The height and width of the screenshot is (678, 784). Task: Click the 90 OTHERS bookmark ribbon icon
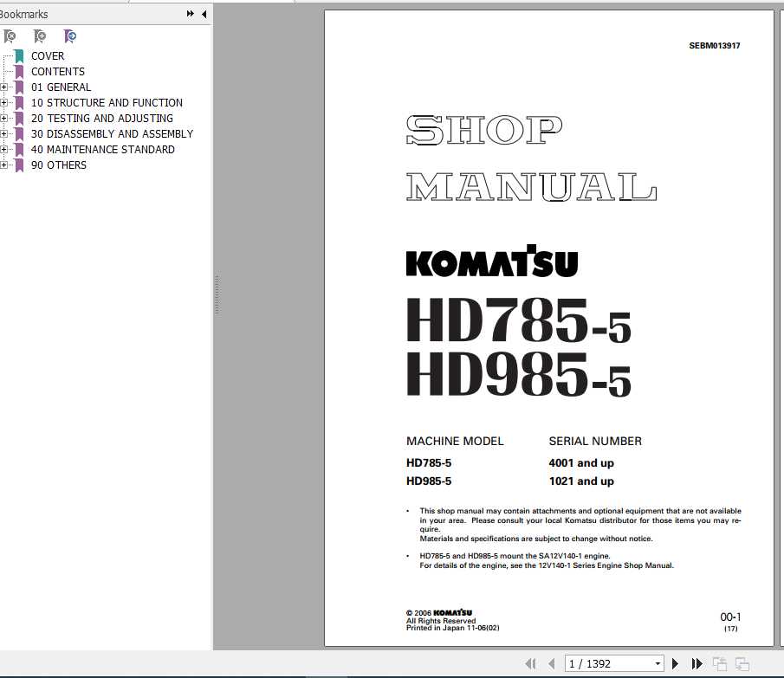click(19, 165)
